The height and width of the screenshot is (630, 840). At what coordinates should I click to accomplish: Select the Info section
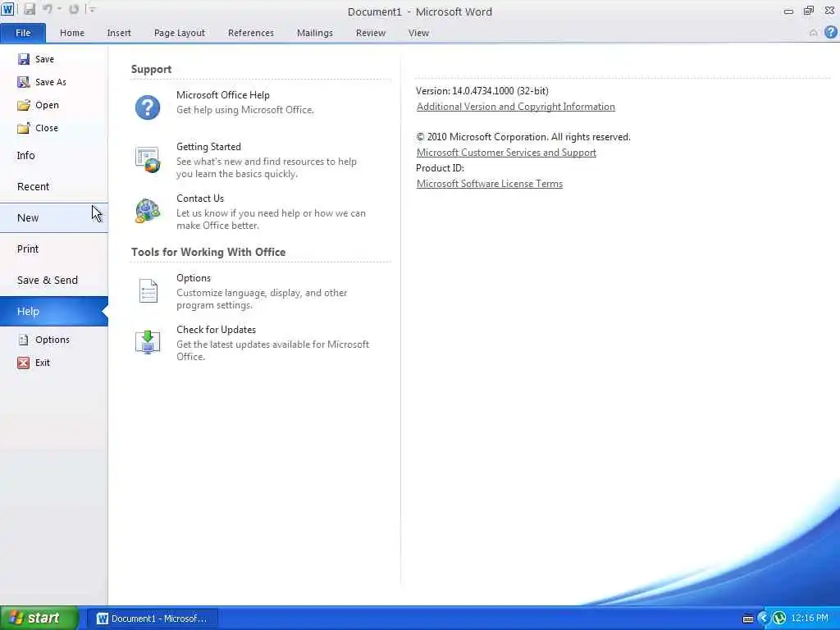(53, 155)
